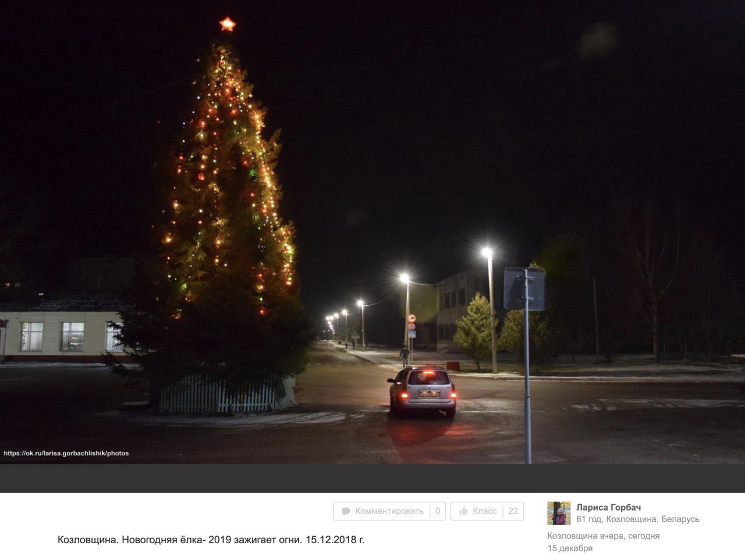The height and width of the screenshot is (560, 745).
Task: Click the red star atop the tree
Action: (227, 24)
